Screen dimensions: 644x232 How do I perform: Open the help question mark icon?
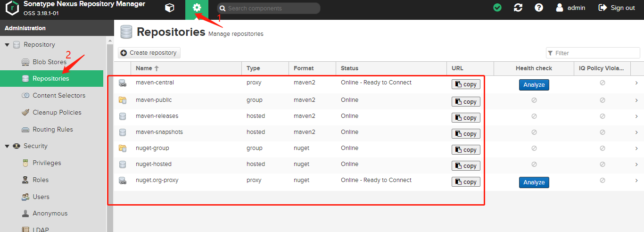pyautogui.click(x=539, y=8)
